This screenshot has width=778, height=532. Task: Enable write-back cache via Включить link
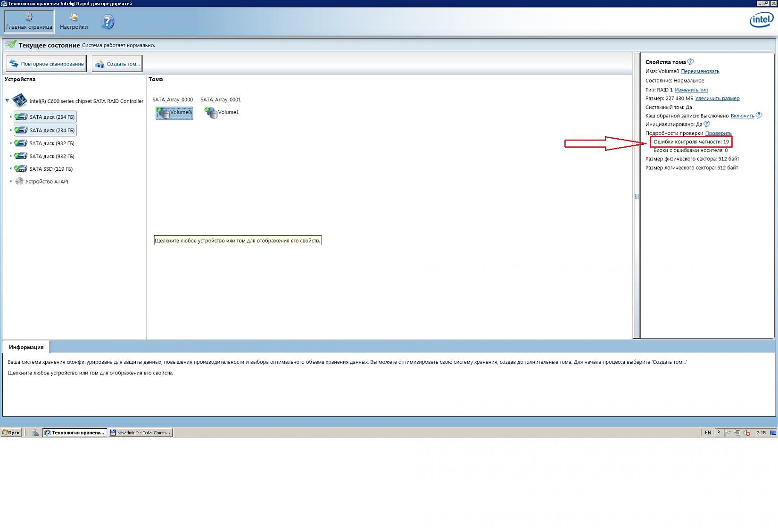(742, 116)
